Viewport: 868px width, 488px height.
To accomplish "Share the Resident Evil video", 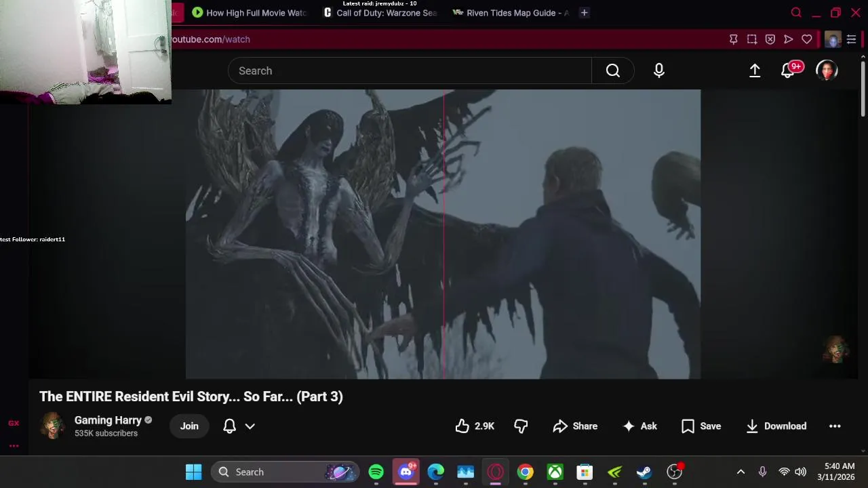I will [575, 426].
